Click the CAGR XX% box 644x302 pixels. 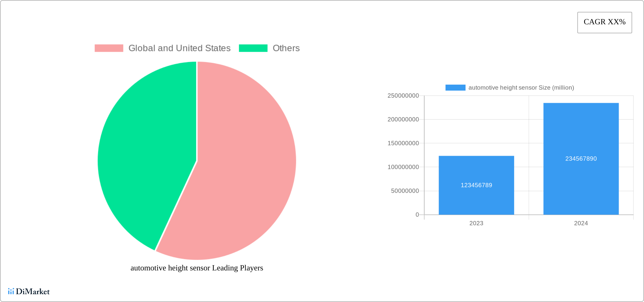604,22
